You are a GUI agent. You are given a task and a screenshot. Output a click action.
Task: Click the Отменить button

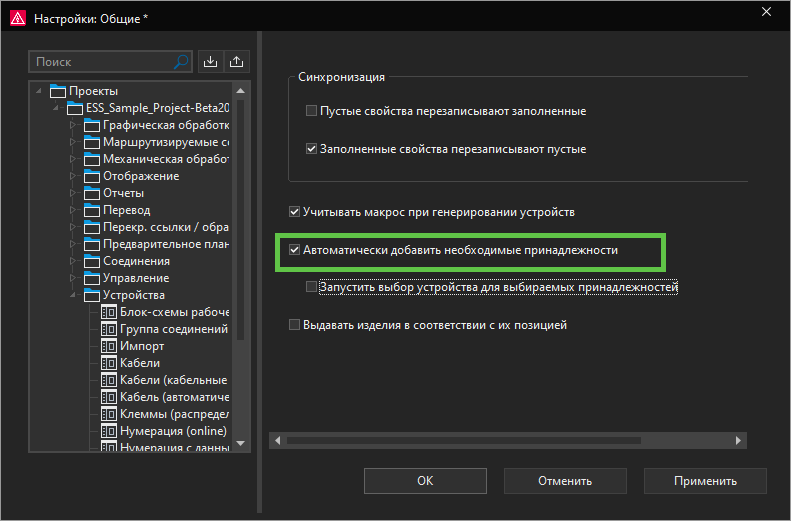565,481
